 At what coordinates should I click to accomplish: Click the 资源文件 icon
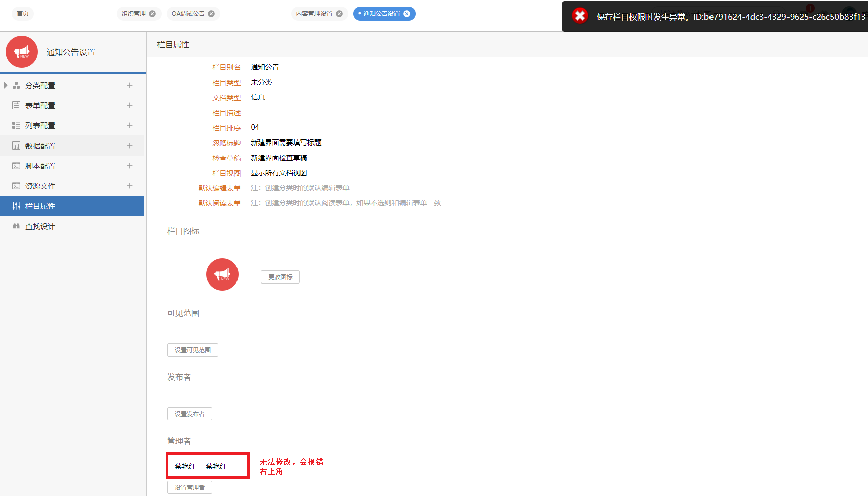16,186
